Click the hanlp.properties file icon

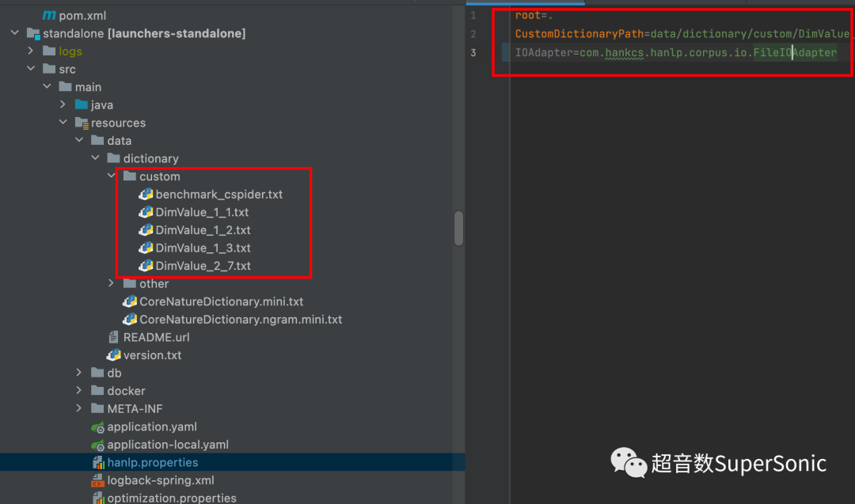[x=98, y=462]
